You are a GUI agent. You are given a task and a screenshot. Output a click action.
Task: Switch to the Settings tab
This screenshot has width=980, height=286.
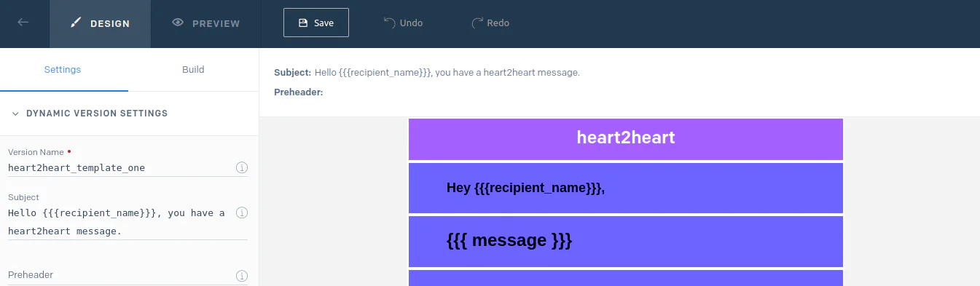click(x=63, y=70)
